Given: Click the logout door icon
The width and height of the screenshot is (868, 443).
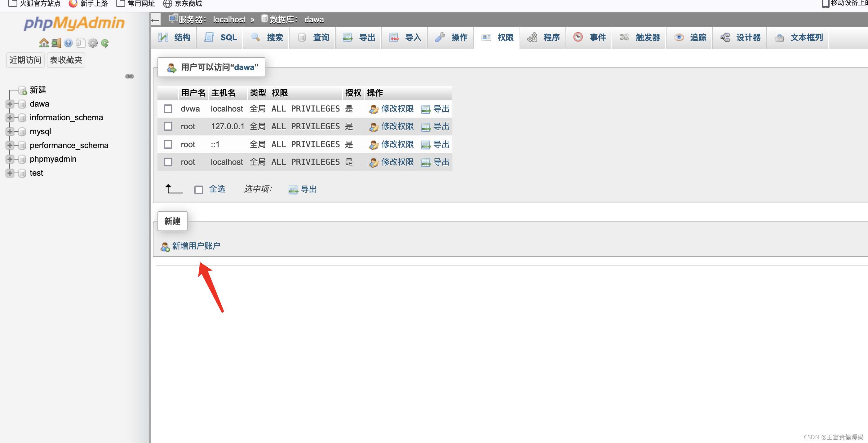Looking at the screenshot, I should click(x=56, y=43).
